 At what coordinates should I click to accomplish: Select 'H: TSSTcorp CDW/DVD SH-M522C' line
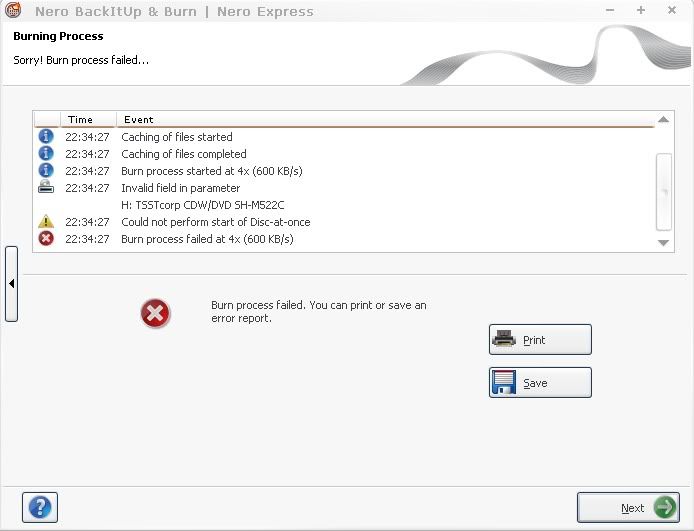(x=203, y=205)
